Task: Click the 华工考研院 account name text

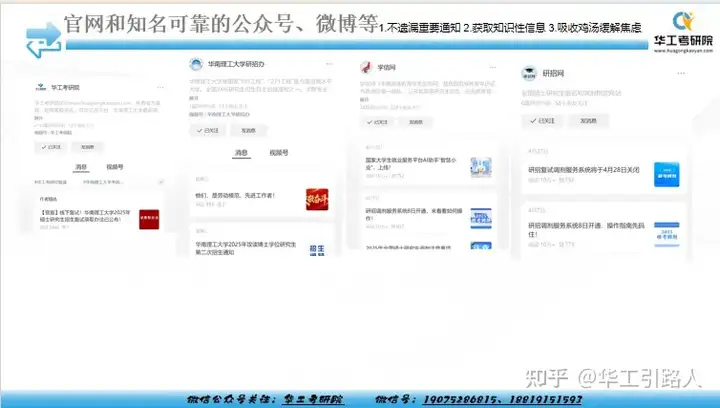Action: [65, 87]
